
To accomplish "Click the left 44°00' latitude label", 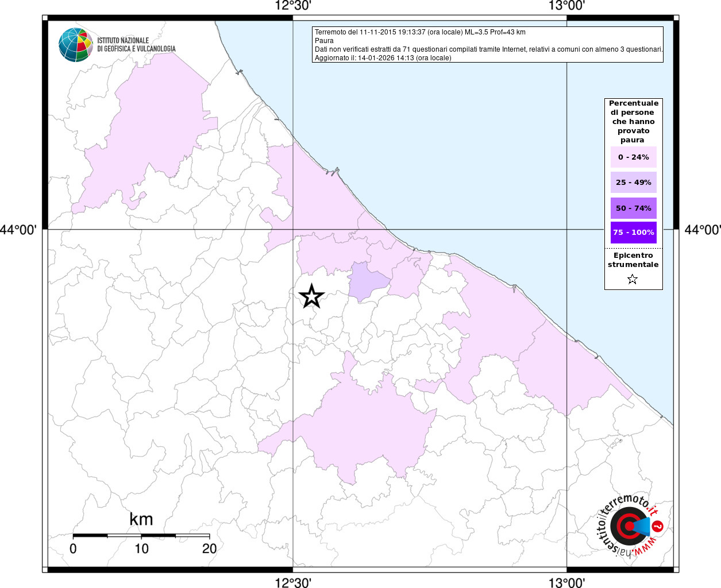I will coord(19,230).
